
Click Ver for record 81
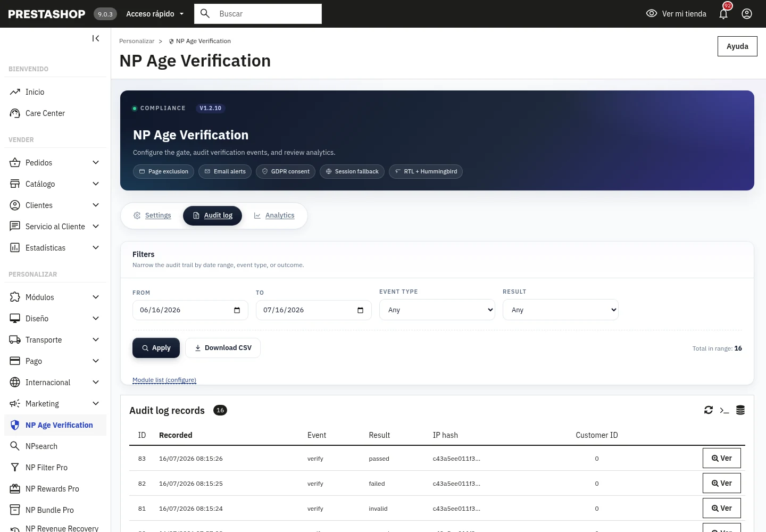(x=722, y=508)
